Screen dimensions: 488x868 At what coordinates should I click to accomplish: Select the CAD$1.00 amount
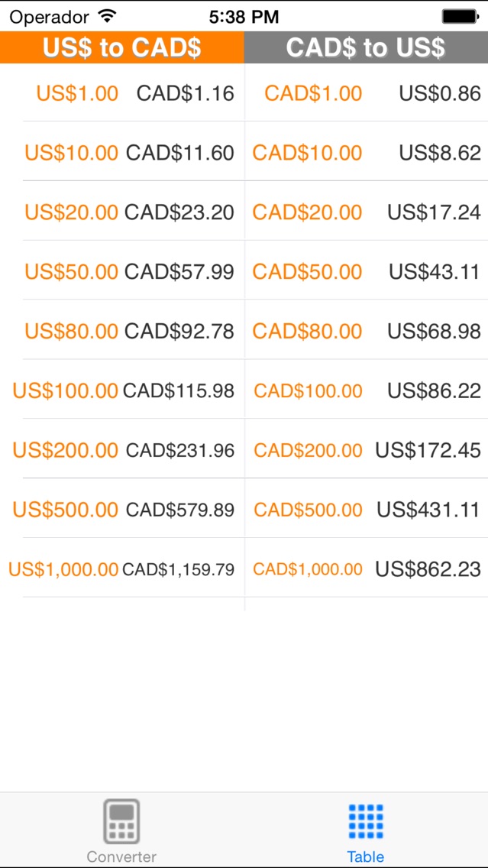[313, 93]
